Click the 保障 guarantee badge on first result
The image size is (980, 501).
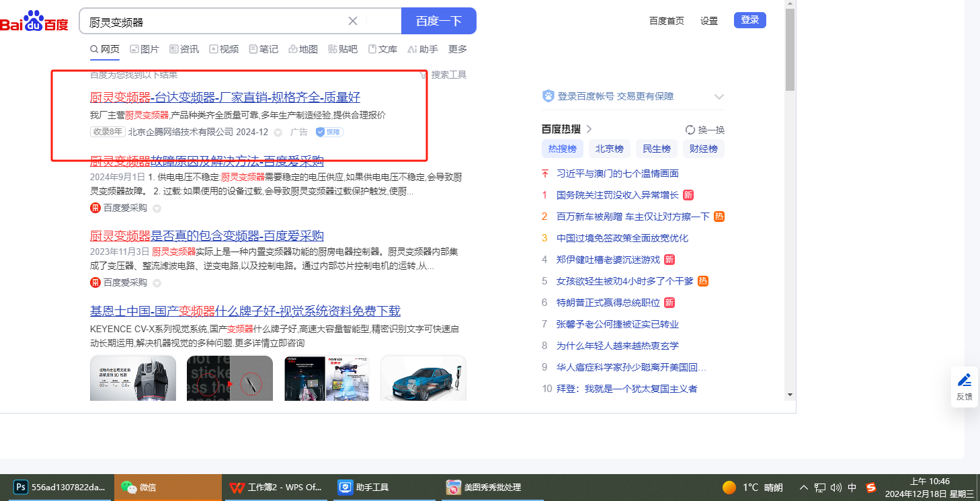coord(329,132)
